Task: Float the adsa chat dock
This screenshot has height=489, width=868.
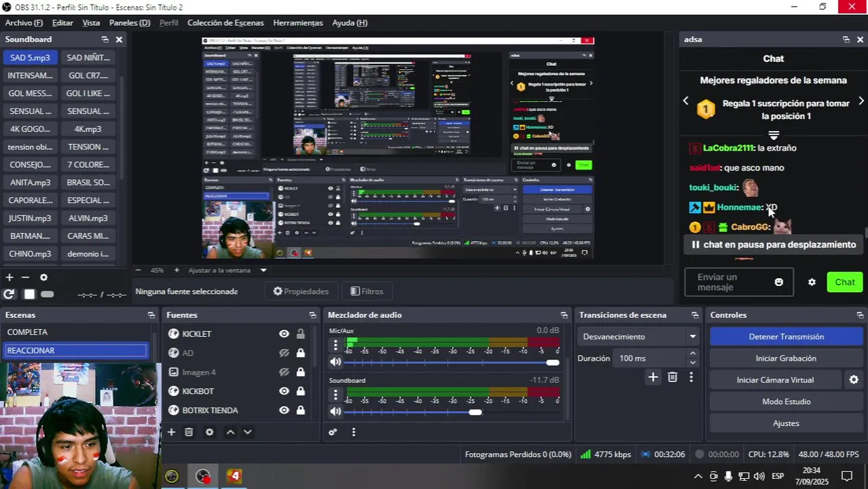Action: pyautogui.click(x=846, y=39)
